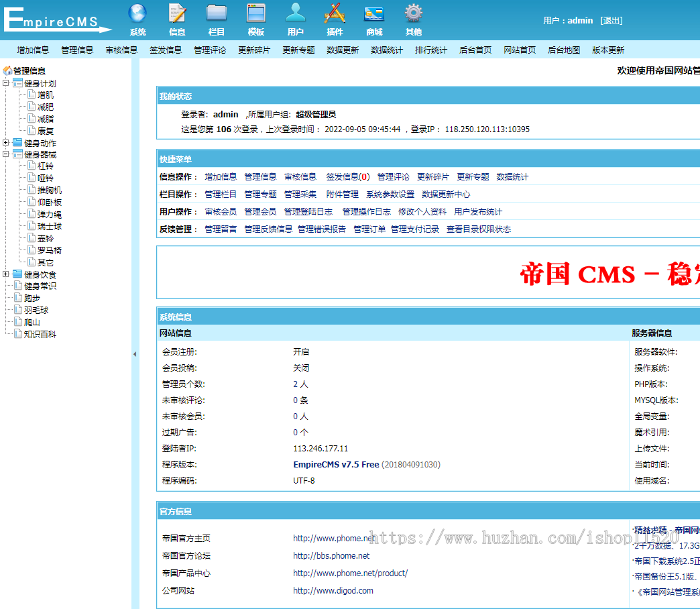This screenshot has width=700, height=609.
Task: Click the 帝国 CMS red banner
Action: [x=609, y=274]
